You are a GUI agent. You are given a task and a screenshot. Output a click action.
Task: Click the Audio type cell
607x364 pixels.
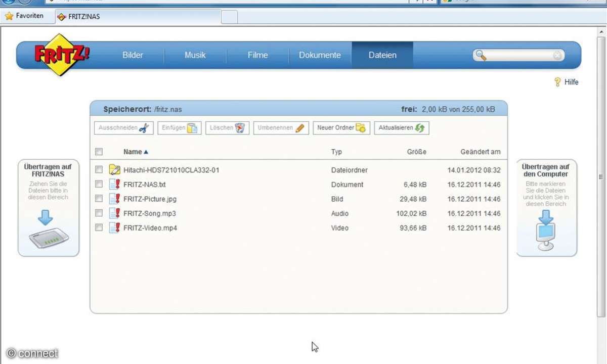(340, 213)
